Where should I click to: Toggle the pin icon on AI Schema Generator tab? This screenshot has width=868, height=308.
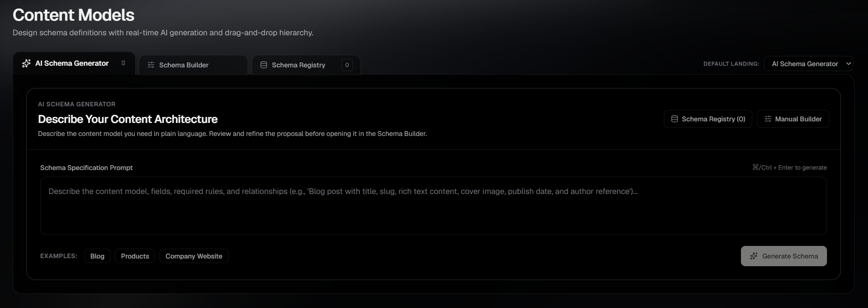(123, 63)
